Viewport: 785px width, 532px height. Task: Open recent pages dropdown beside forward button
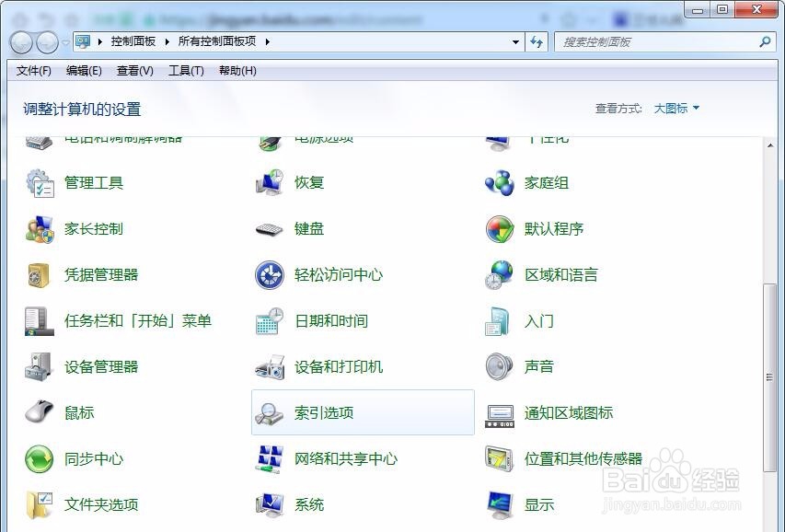(65, 42)
